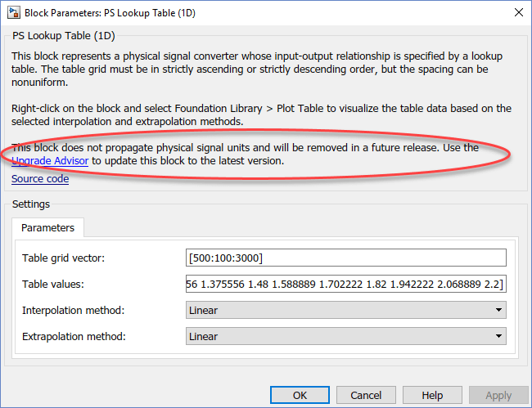Click the Simulink block icon in title bar
532x408 pixels.
pyautogui.click(x=14, y=13)
